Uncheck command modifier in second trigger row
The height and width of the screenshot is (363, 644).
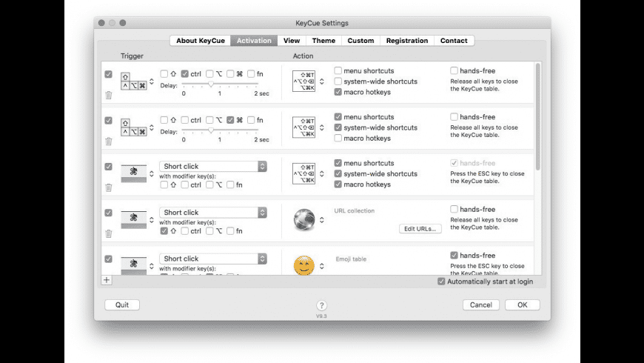(230, 119)
